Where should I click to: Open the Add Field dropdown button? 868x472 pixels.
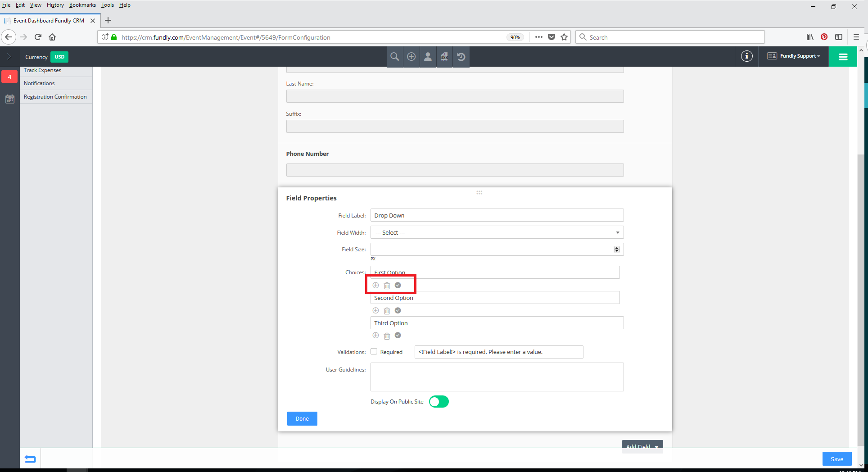pos(642,446)
